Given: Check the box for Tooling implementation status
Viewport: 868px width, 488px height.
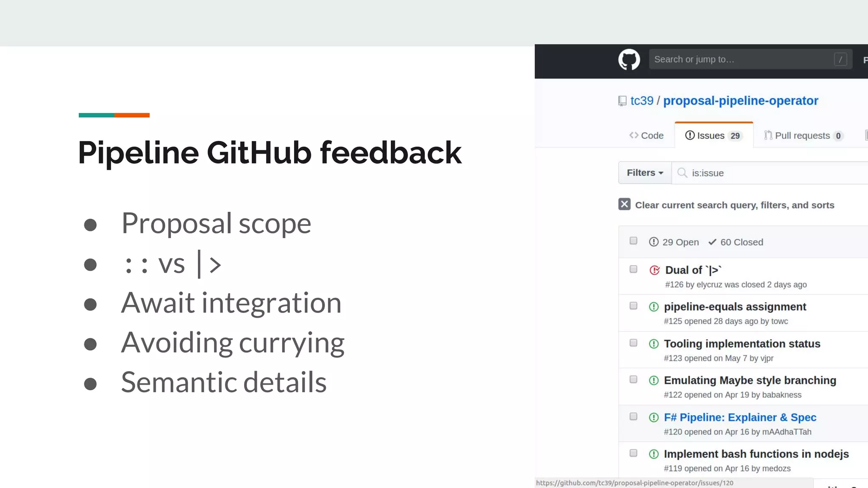Looking at the screenshot, I should [634, 342].
